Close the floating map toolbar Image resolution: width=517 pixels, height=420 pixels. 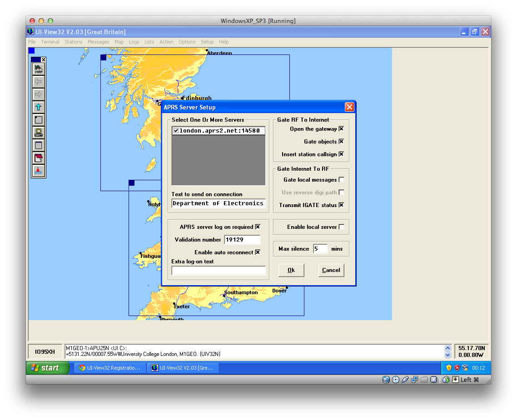(x=43, y=59)
